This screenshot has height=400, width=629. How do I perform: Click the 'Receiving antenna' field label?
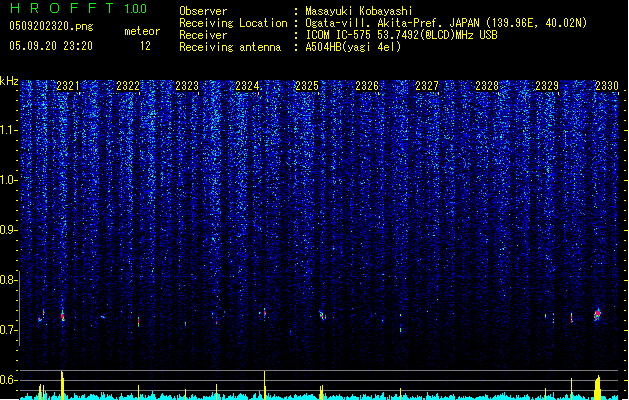coord(230,47)
